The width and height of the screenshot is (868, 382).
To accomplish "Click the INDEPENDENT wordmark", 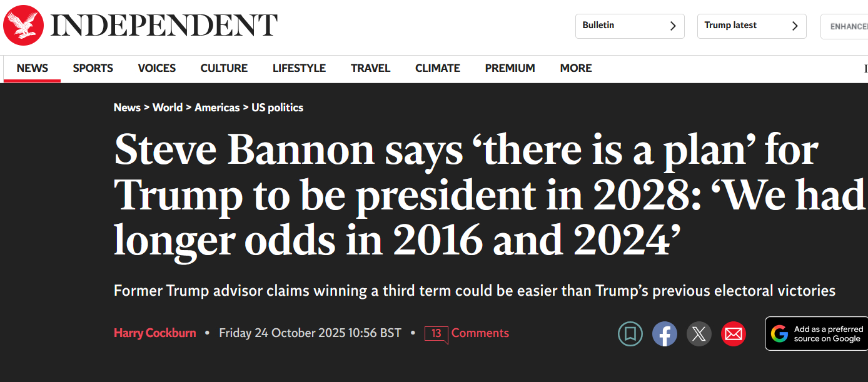I will click(164, 26).
